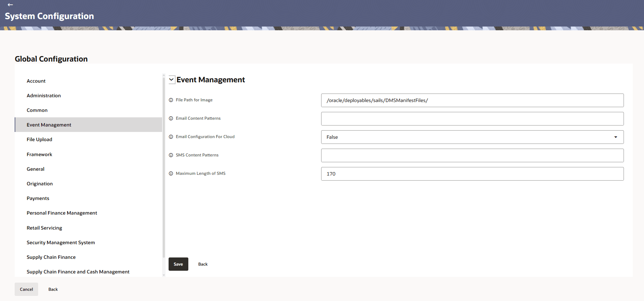Click the Email Configuration For Cloud label
Image resolution: width=644 pixels, height=301 pixels.
click(x=205, y=137)
